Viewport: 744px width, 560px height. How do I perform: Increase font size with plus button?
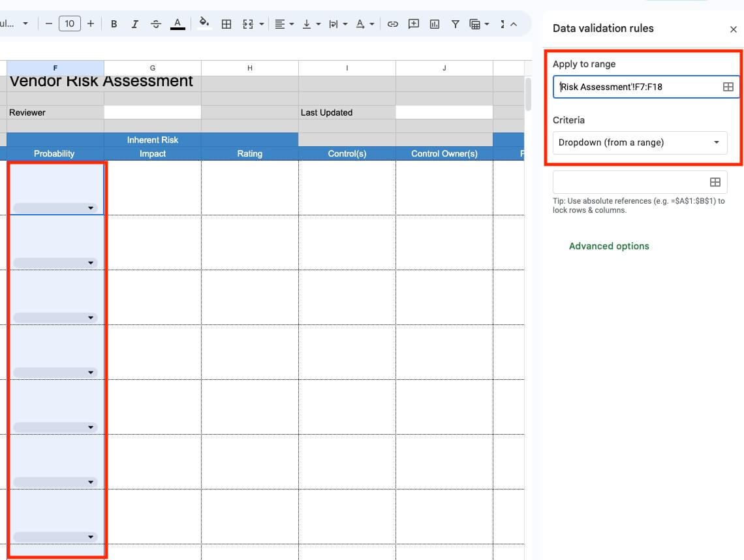91,23
